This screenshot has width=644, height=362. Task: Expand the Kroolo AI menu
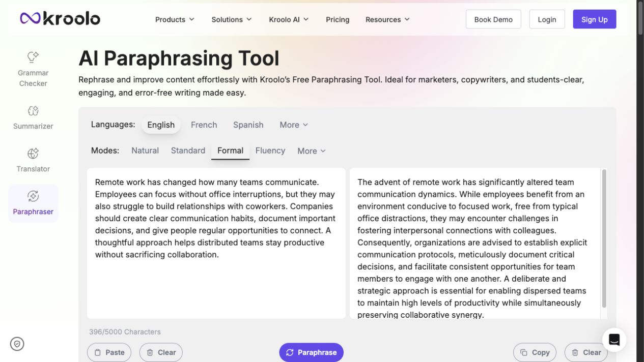pyautogui.click(x=289, y=19)
